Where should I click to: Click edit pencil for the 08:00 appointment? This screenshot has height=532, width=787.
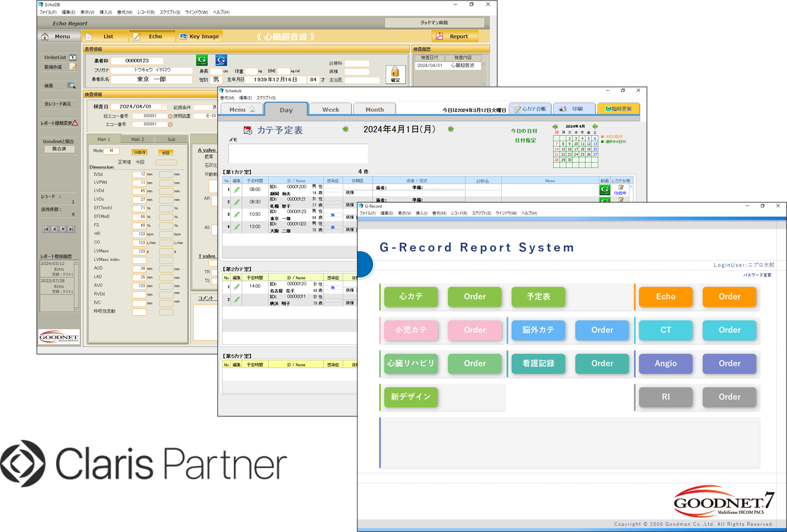tap(237, 190)
